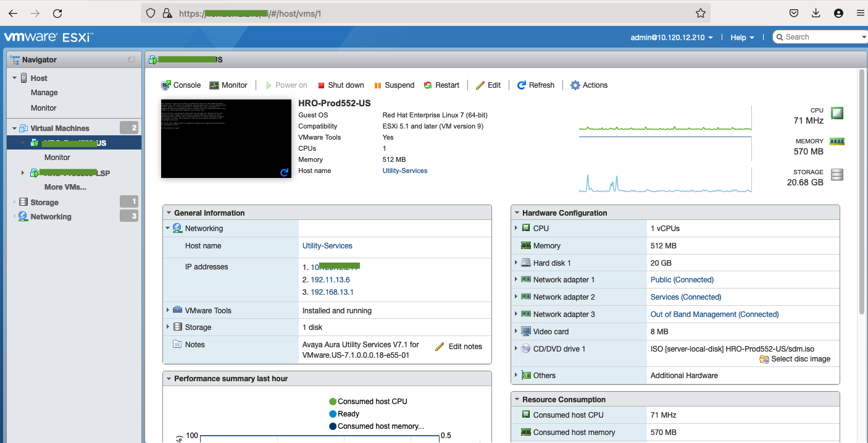
Task: Click the browser forward arrow
Action: click(x=35, y=13)
